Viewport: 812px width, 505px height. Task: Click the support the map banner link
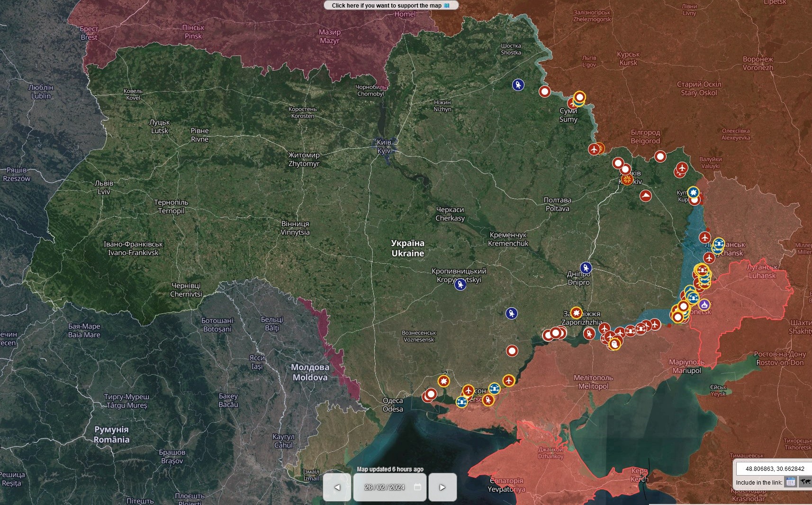click(x=391, y=6)
